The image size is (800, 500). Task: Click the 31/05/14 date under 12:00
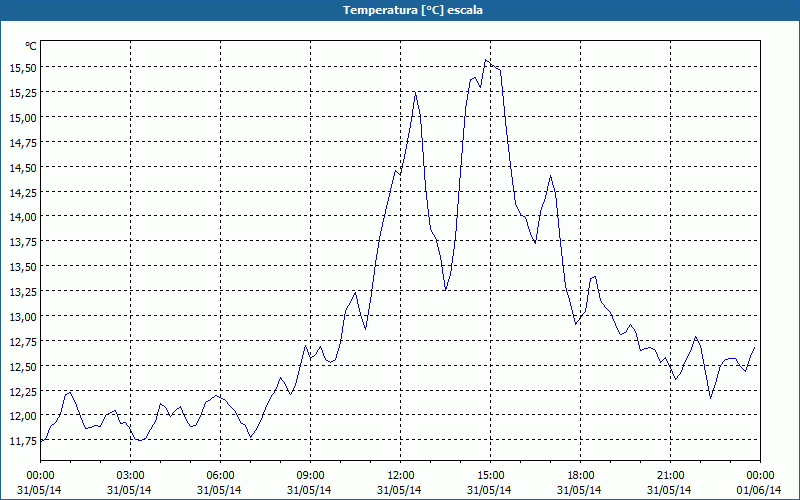tap(399, 490)
